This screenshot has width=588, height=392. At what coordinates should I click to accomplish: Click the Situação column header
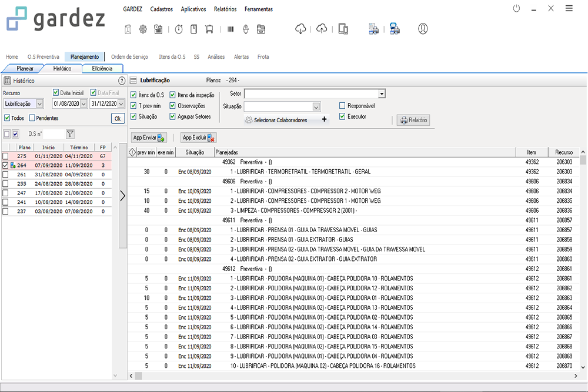[195, 152]
